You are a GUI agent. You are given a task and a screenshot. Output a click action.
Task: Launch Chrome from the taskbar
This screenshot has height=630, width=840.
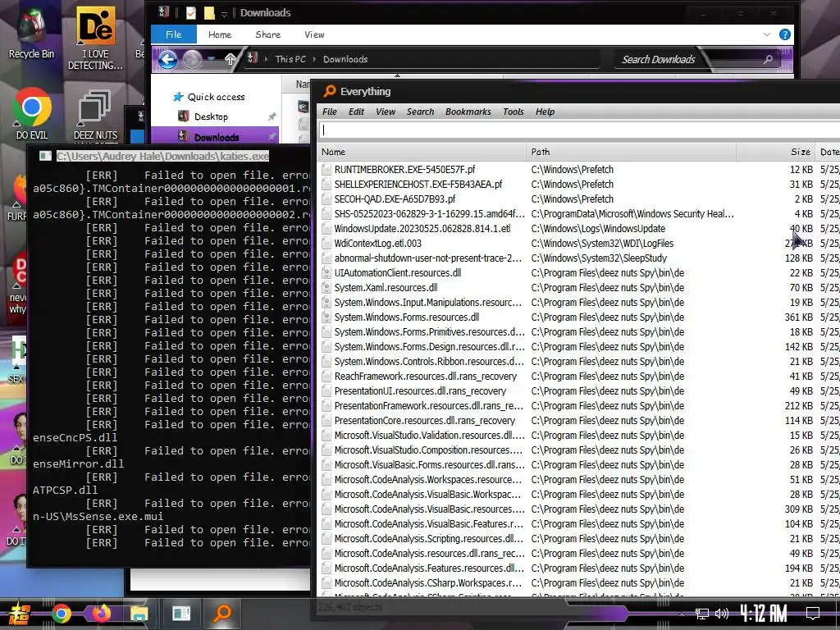pos(61,614)
